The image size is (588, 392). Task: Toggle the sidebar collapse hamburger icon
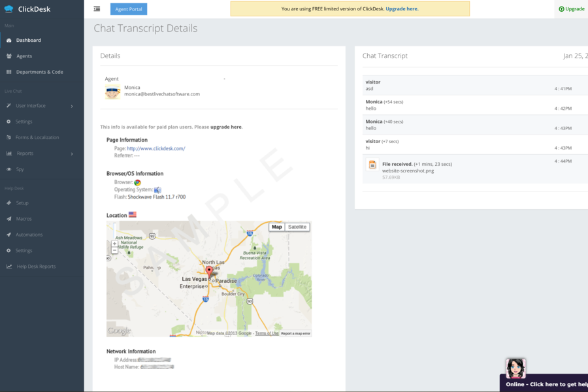coord(96,8)
